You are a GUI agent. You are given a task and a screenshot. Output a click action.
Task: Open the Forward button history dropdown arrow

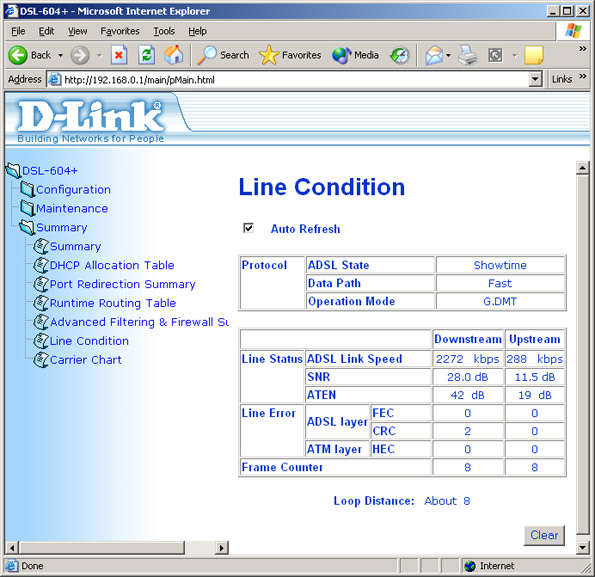click(x=99, y=55)
